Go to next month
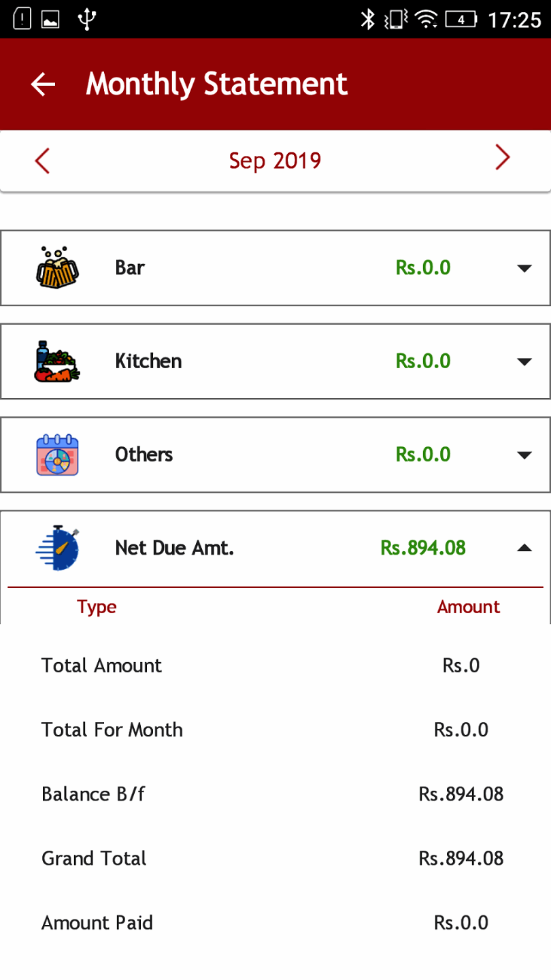This screenshot has width=551, height=980. 502,158
